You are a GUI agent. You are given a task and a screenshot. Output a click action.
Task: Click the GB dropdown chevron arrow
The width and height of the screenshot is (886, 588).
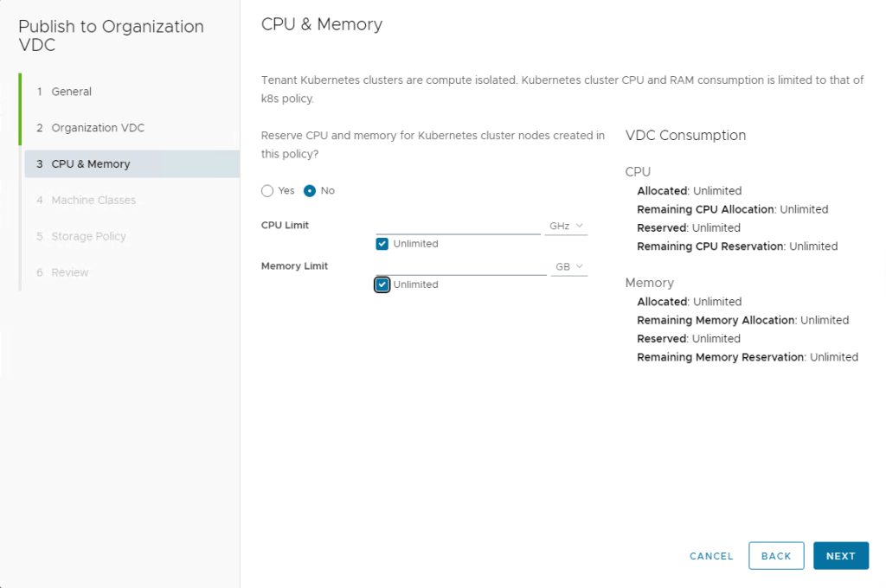580,266
